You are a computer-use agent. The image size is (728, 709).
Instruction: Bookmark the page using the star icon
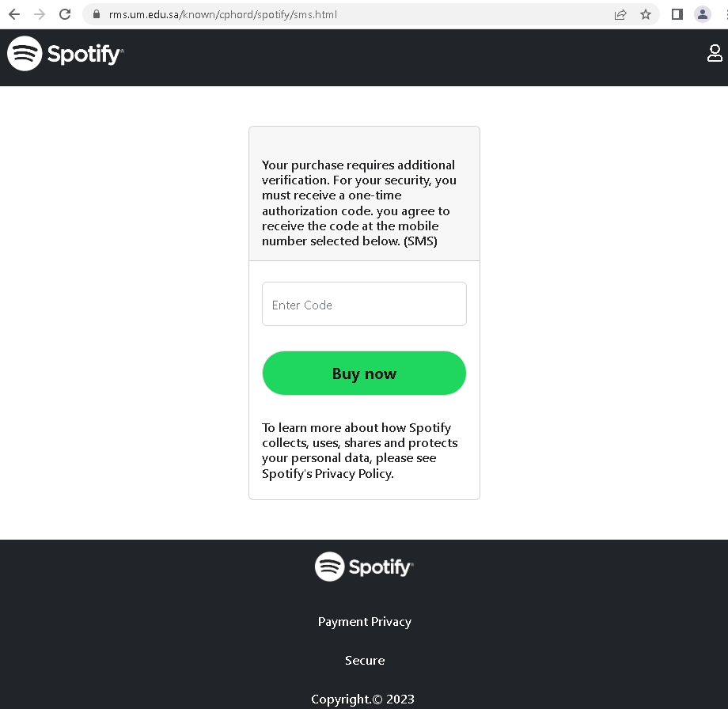(x=646, y=14)
